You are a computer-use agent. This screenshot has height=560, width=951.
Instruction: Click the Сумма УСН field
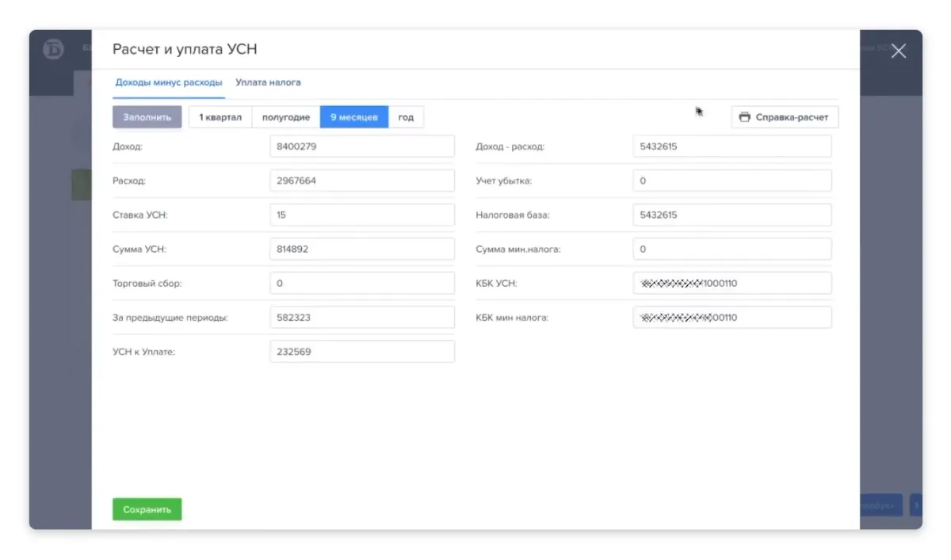point(362,249)
